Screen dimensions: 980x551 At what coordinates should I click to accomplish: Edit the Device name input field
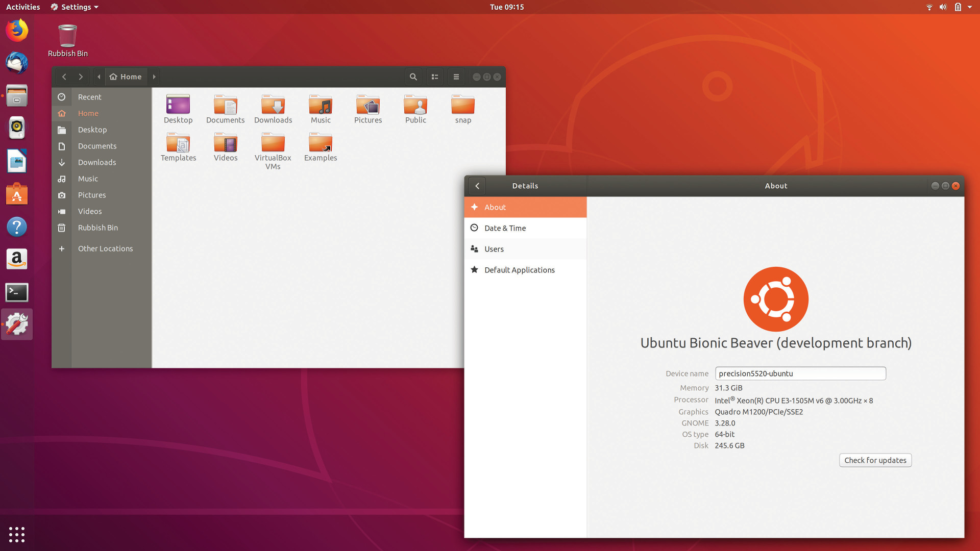tap(801, 373)
